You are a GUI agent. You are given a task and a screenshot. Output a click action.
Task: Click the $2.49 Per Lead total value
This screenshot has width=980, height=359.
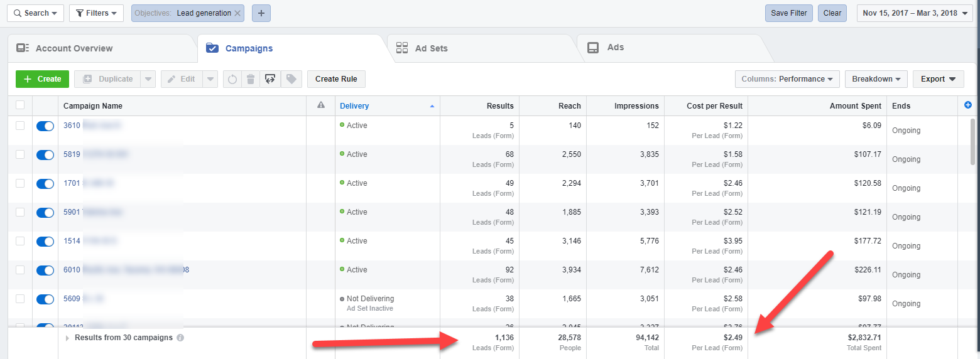click(733, 338)
